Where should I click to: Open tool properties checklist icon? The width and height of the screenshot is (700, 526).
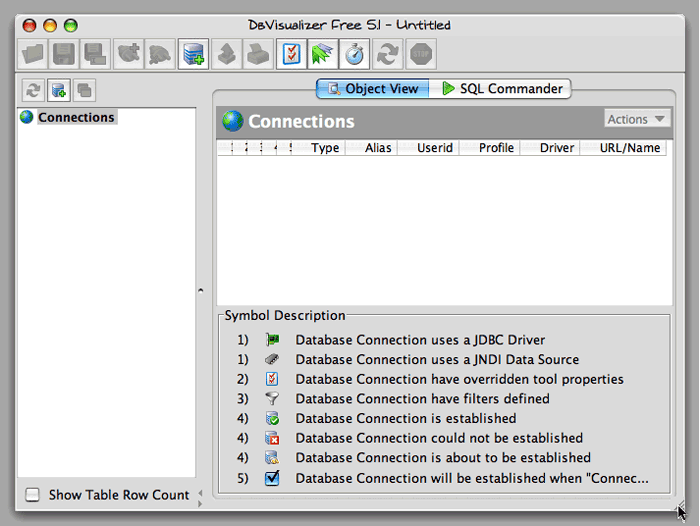[292, 54]
